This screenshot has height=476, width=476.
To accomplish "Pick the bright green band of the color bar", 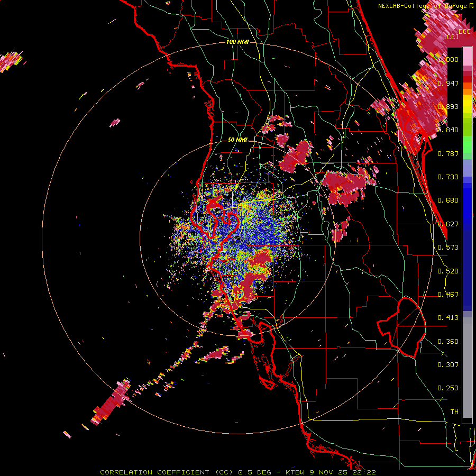I will coord(467,145).
